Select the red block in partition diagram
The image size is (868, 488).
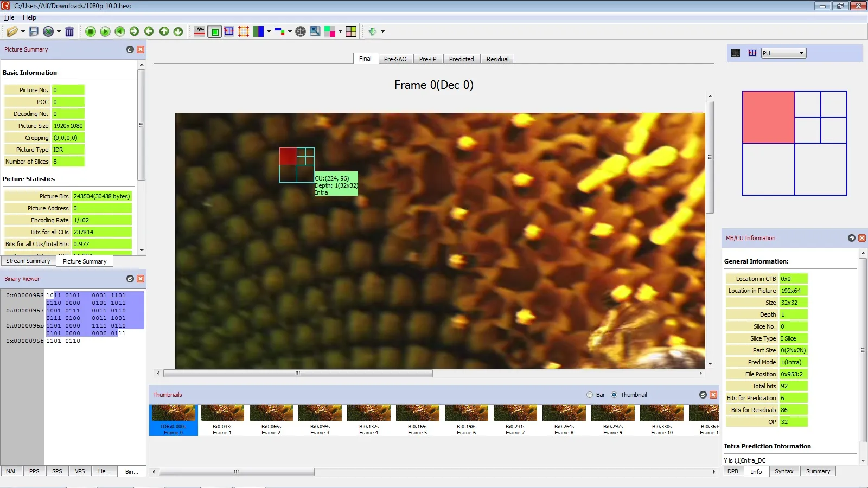click(x=768, y=117)
